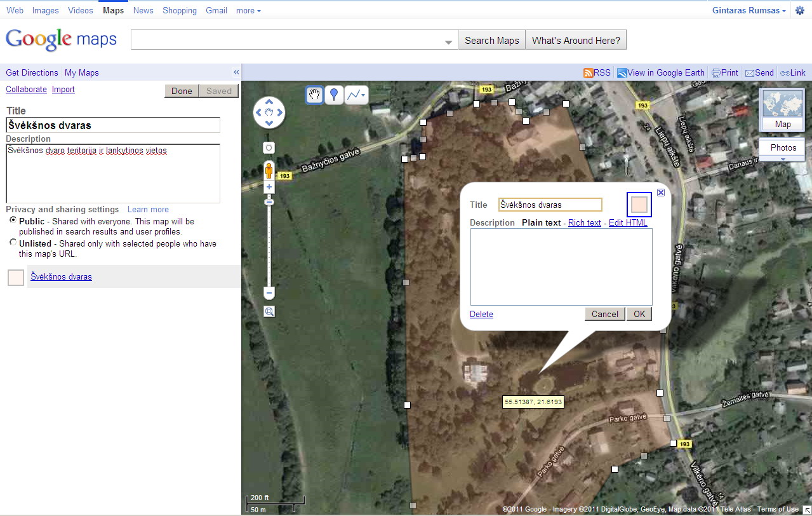Select the Public sharing option
The height and width of the screenshot is (516, 812).
coord(13,220)
